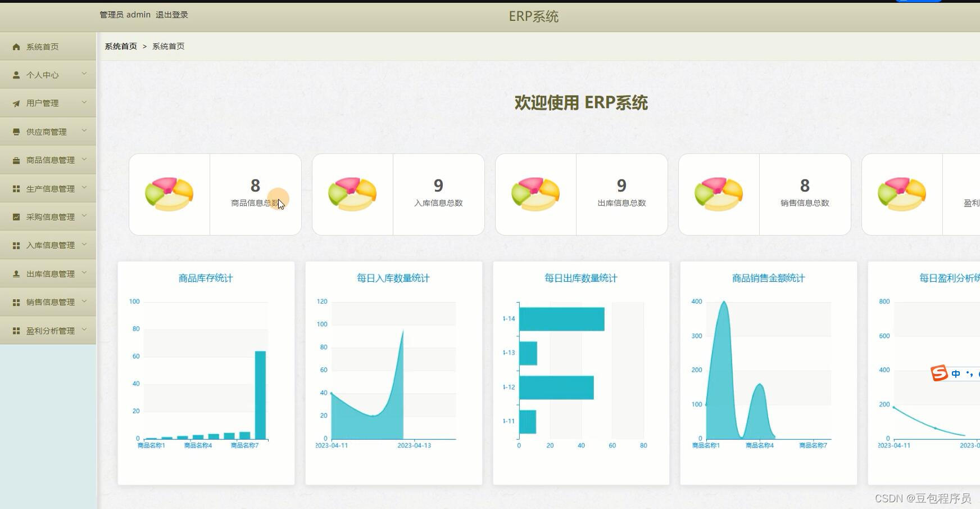Click the person icon for 个人中心
The height and width of the screenshot is (509, 980).
tap(16, 74)
